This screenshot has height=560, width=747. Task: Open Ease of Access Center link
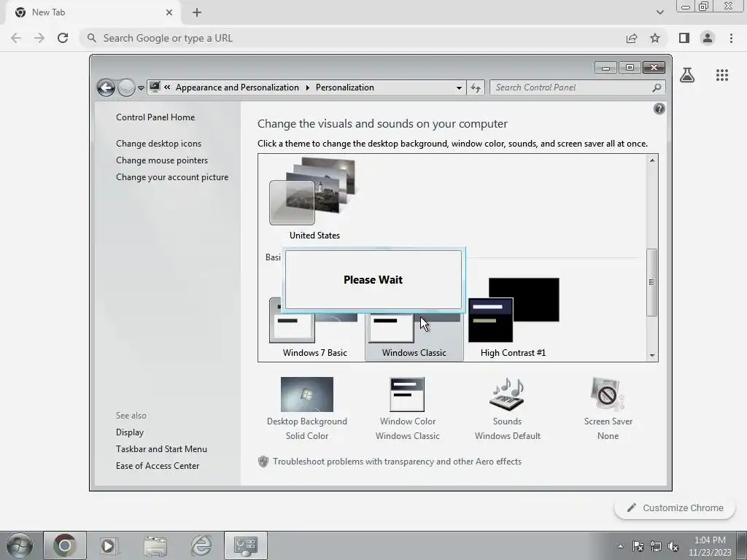(158, 466)
